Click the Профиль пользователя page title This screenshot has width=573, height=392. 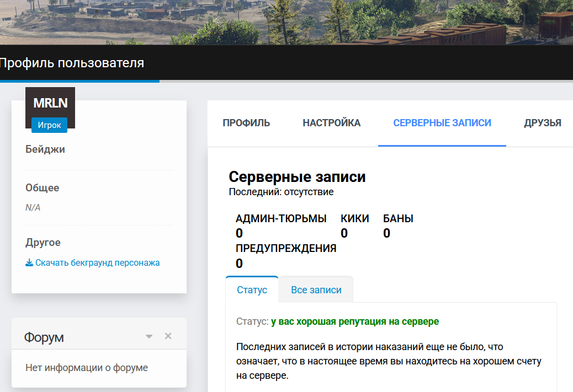tap(72, 63)
